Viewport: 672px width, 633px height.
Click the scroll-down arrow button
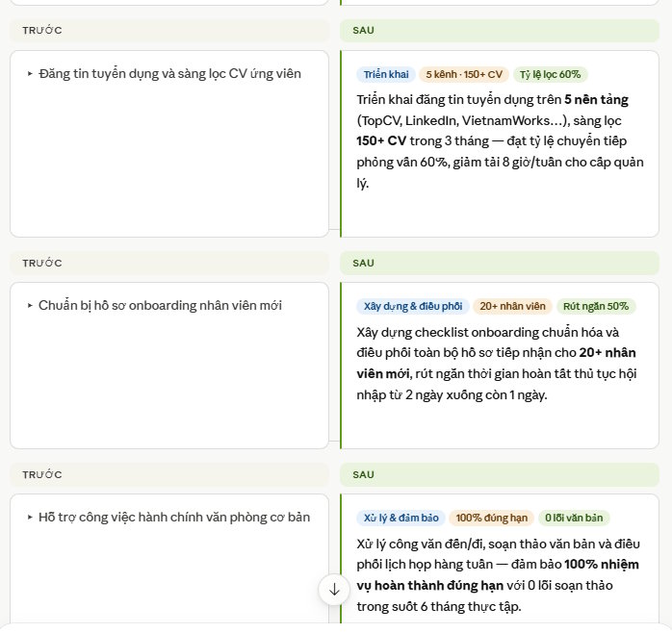pyautogui.click(x=334, y=590)
